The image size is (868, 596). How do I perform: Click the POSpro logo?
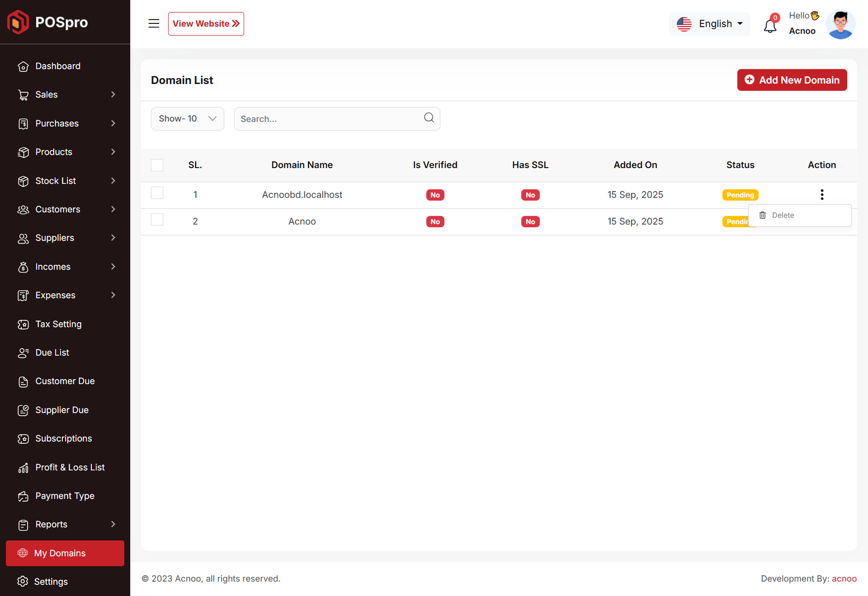tap(48, 22)
